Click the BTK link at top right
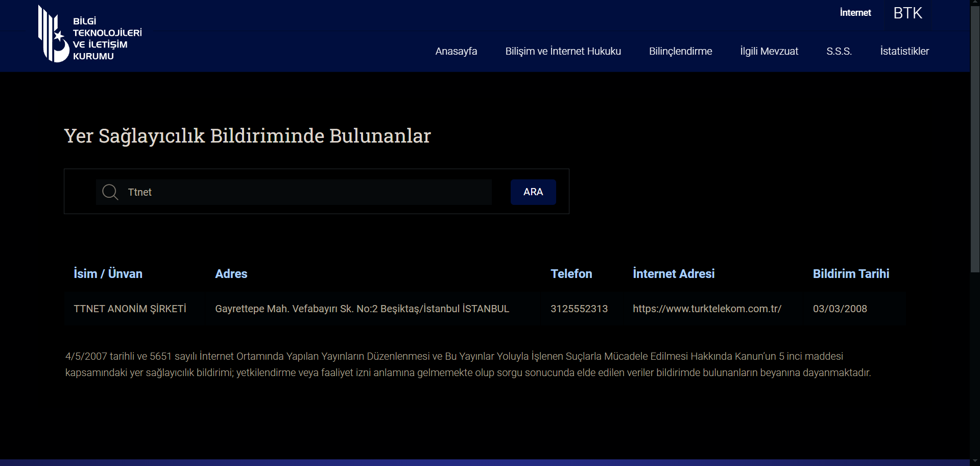The image size is (980, 466). (x=907, y=13)
